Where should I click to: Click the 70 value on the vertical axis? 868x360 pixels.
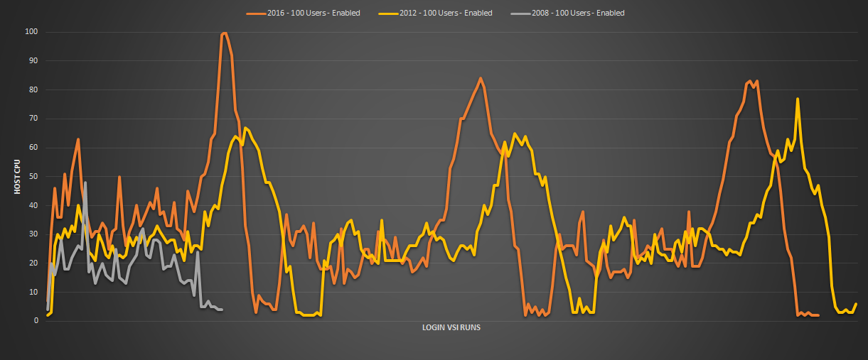(x=33, y=119)
